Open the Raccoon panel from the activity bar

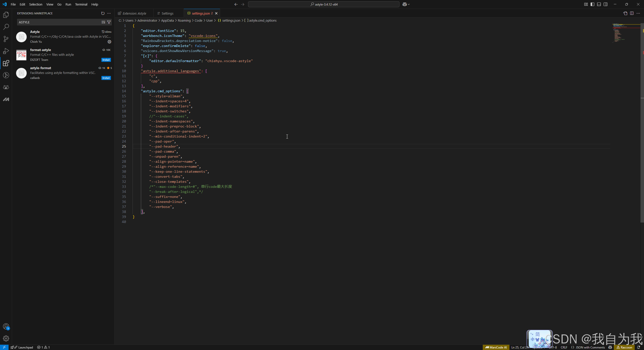click(x=6, y=87)
